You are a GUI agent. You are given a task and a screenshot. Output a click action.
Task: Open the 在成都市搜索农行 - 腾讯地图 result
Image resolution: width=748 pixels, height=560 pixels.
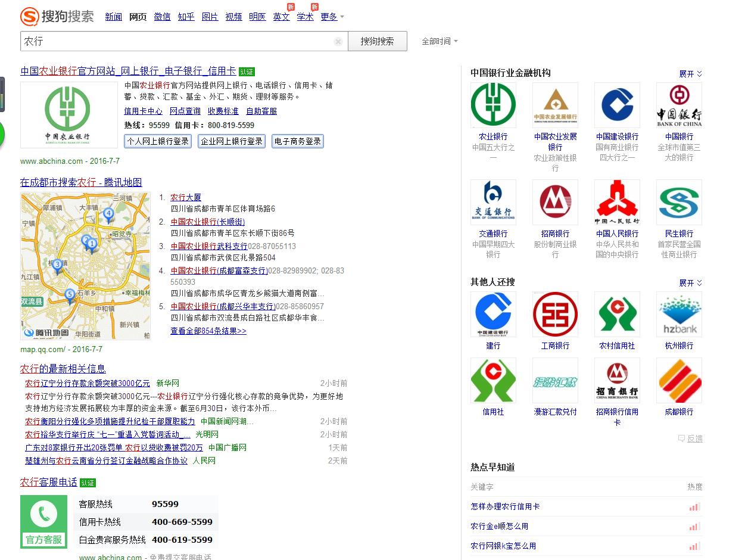(81, 182)
